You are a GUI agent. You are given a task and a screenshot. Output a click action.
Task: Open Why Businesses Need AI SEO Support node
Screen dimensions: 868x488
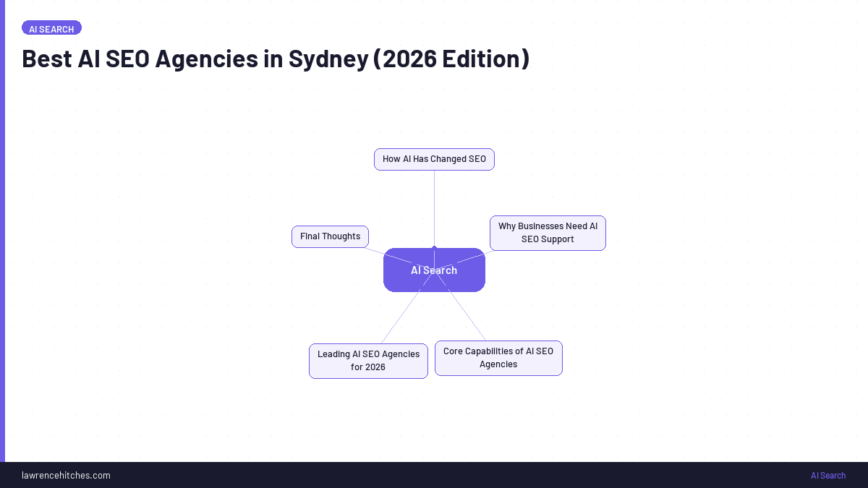[548, 233]
